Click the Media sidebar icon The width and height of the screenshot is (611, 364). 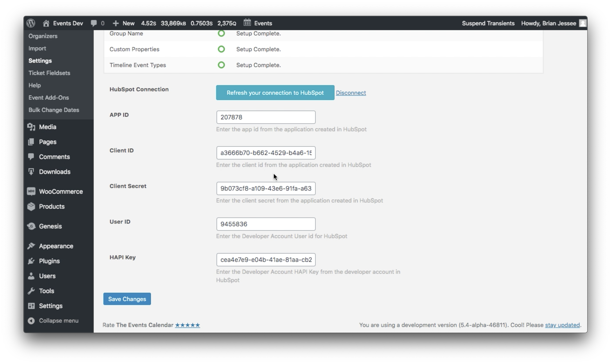point(31,127)
